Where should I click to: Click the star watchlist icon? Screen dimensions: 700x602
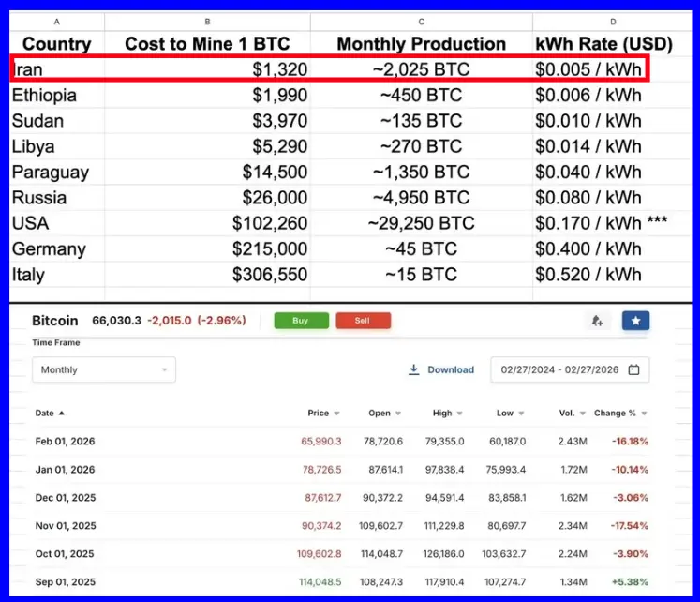pyautogui.click(x=635, y=321)
